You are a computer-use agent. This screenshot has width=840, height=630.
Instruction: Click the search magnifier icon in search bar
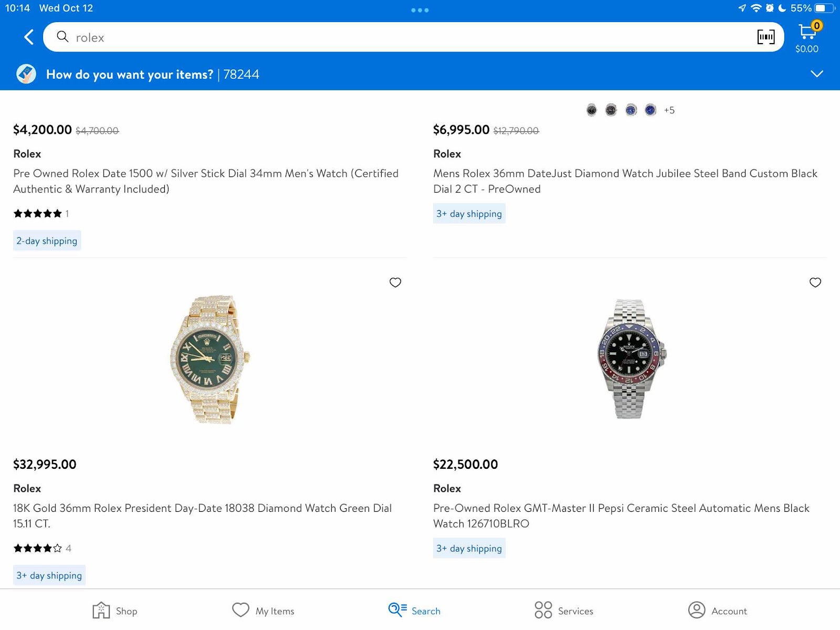(x=62, y=37)
